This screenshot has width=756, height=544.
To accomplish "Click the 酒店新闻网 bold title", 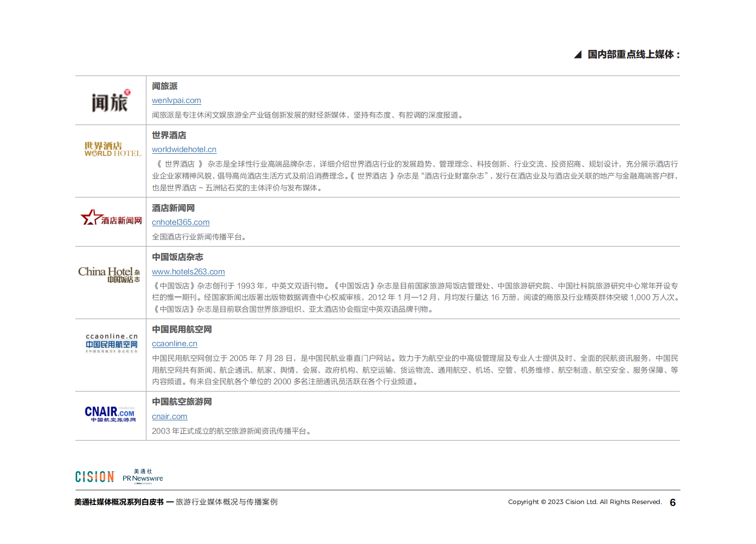I will 173,208.
